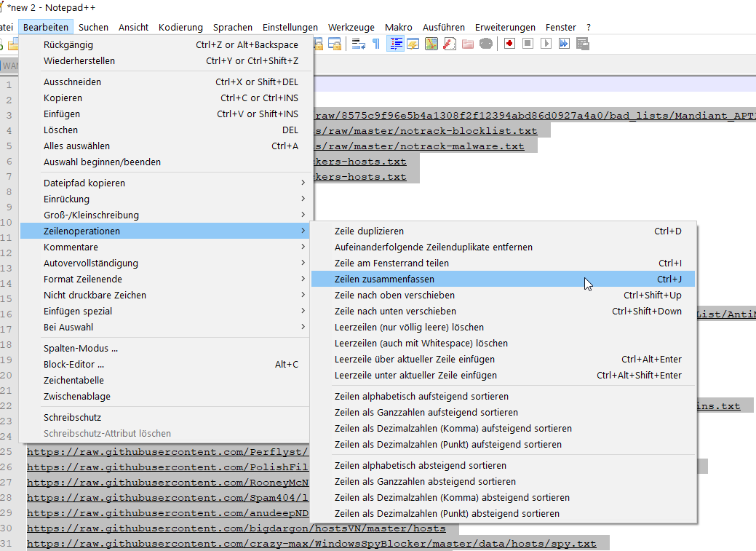
Task: Expand Bei Auswahl submenu
Action: pyautogui.click(x=164, y=327)
